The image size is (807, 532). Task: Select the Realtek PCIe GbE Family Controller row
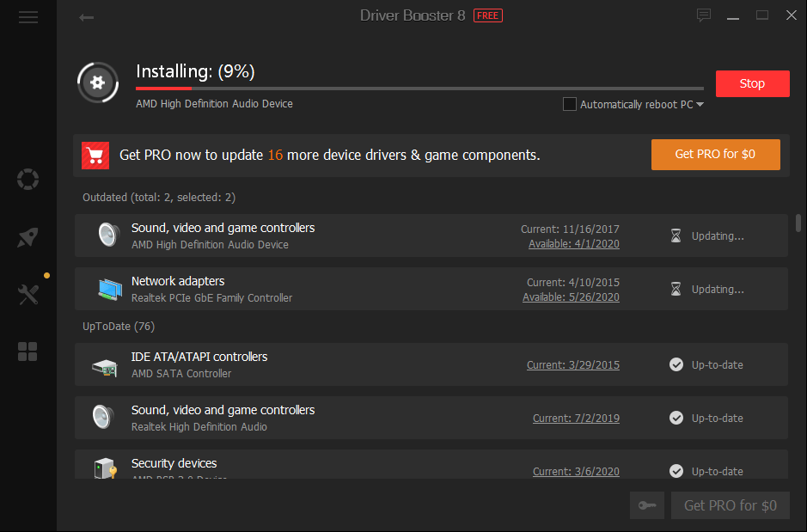(x=344, y=289)
